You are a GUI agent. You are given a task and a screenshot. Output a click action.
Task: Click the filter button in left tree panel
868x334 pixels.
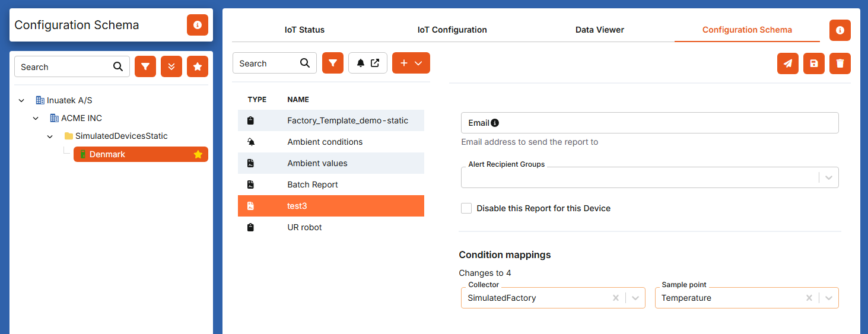[145, 67]
